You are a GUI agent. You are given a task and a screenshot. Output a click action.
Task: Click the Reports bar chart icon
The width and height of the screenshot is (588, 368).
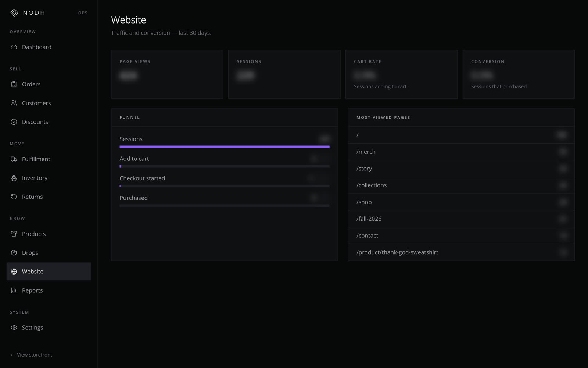pos(14,290)
